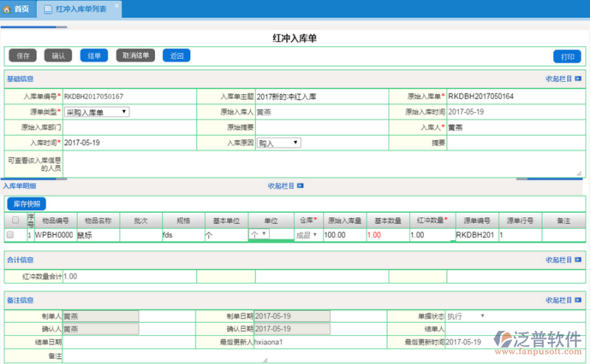
Task: Click the 保存 button
Action: 23,56
